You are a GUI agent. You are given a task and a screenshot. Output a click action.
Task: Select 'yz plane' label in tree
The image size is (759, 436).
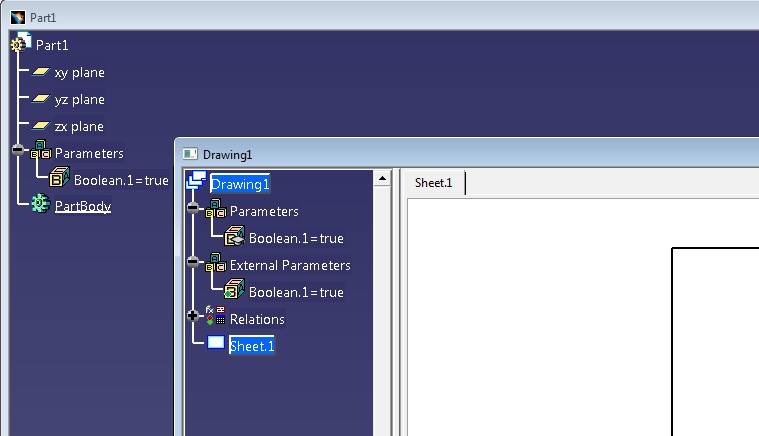tap(80, 100)
